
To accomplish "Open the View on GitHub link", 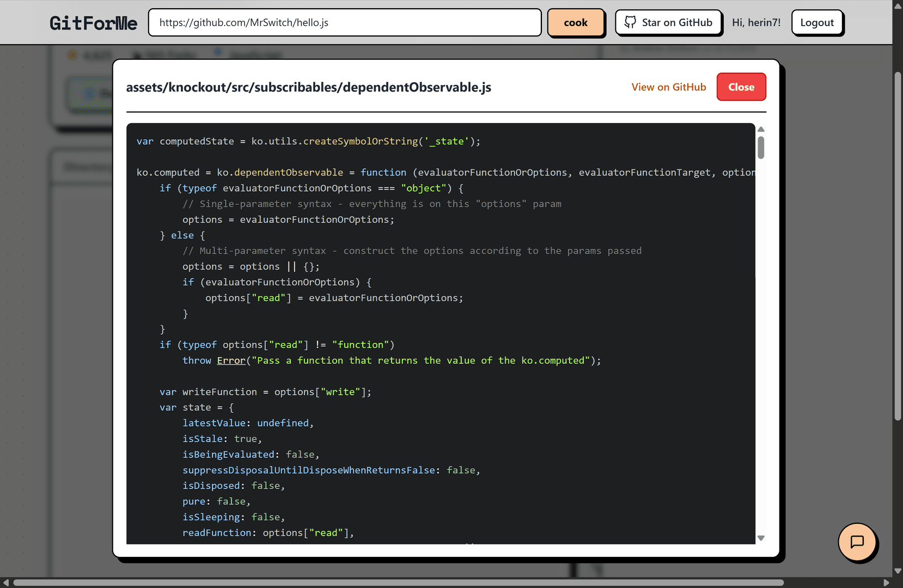I will [668, 87].
